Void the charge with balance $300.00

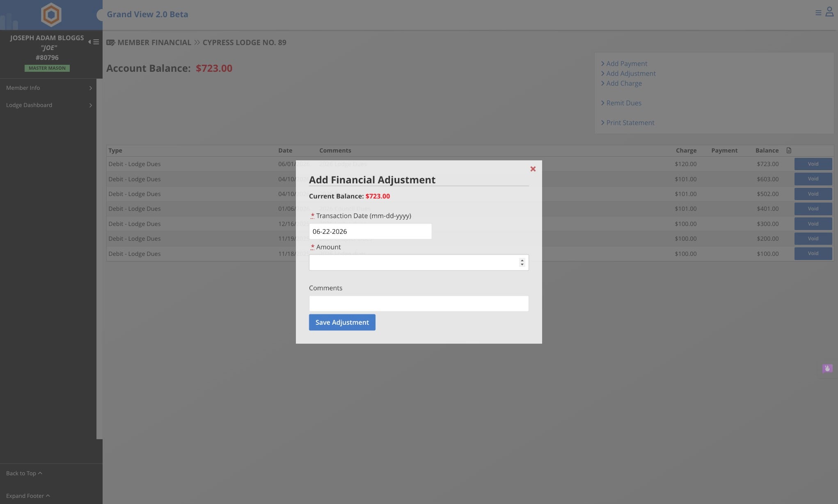tap(813, 224)
